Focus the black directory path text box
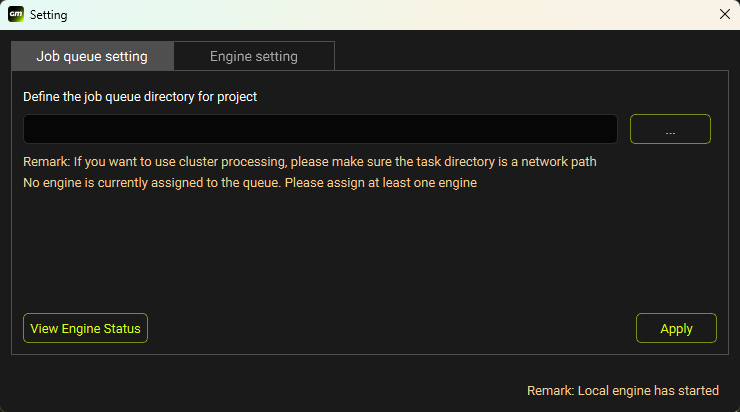 pos(320,129)
